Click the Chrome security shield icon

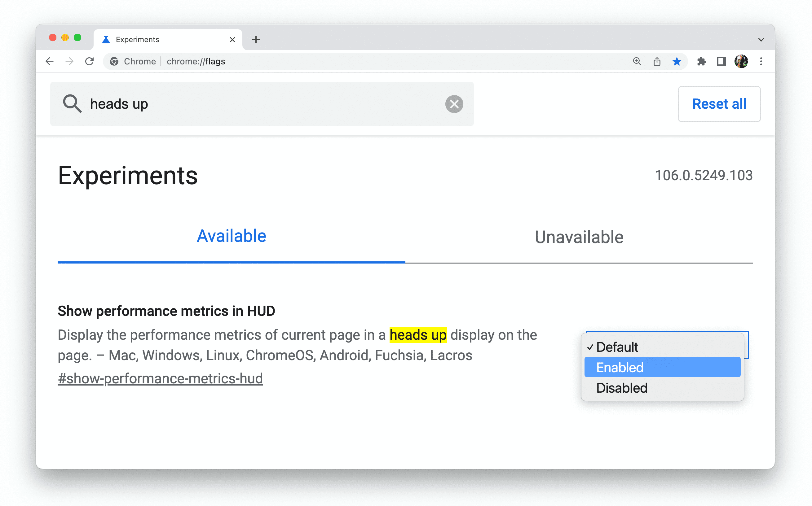[114, 61]
